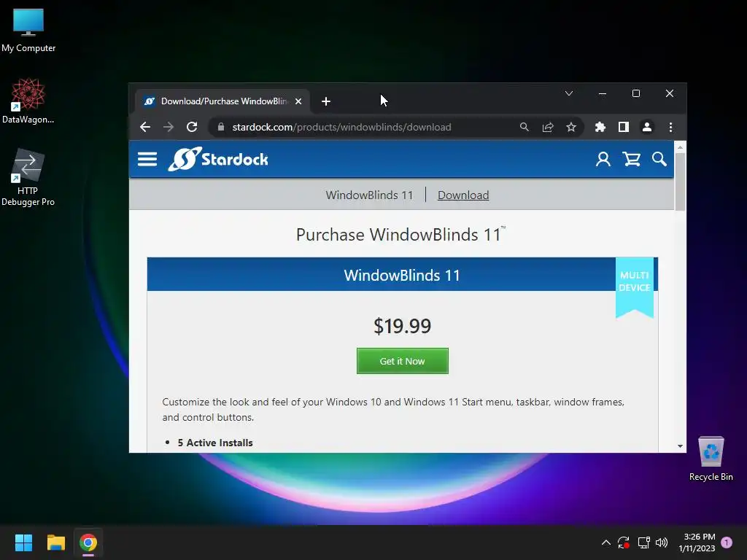The width and height of the screenshot is (747, 560).
Task: Click the Stardock site search magnifier
Action: [659, 159]
